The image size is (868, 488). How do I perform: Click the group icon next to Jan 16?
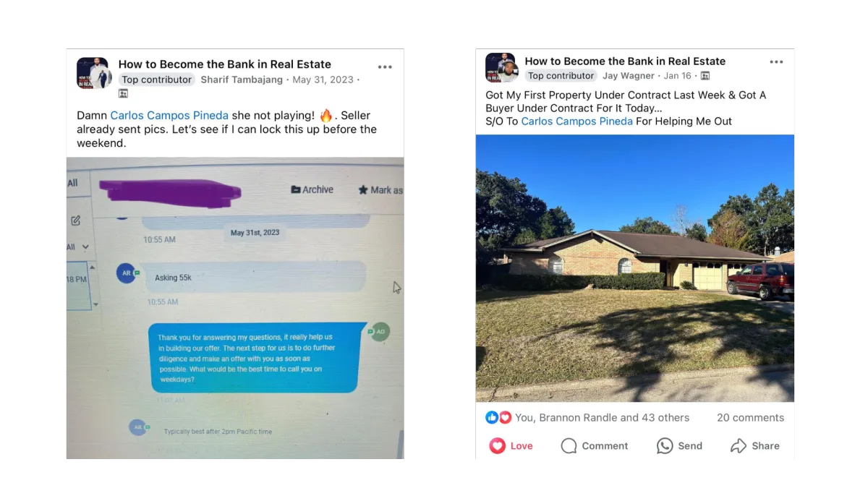pyautogui.click(x=705, y=76)
